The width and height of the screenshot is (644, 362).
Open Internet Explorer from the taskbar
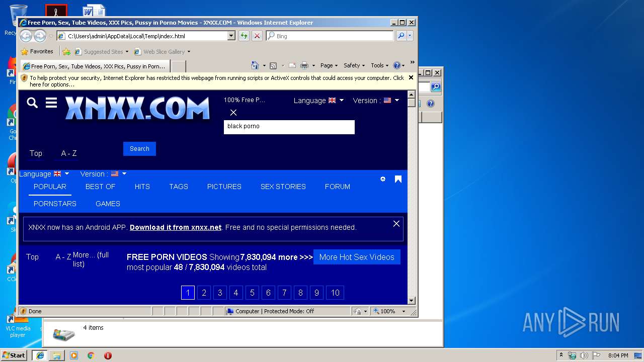40,355
